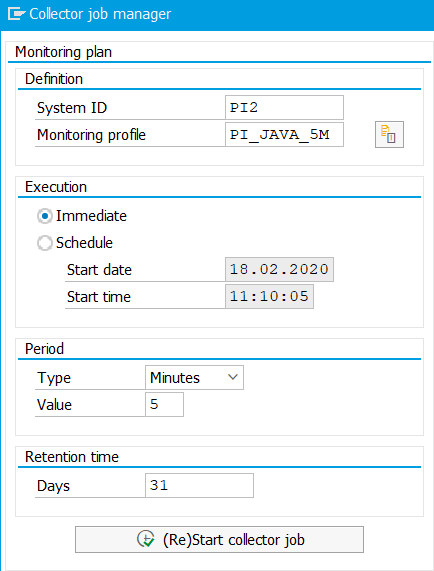Click the Monitoring profile field PI_JAVA_5M
The height and width of the screenshot is (571, 434).
[x=284, y=134]
